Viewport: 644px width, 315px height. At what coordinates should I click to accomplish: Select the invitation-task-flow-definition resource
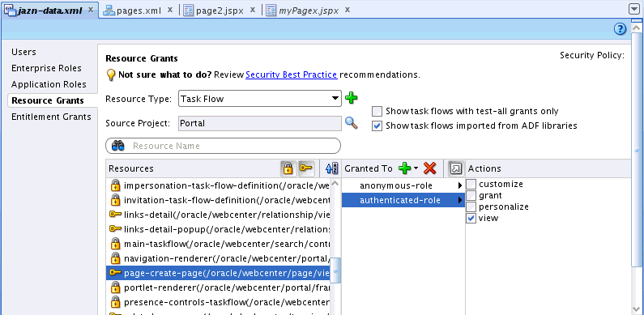point(218,200)
